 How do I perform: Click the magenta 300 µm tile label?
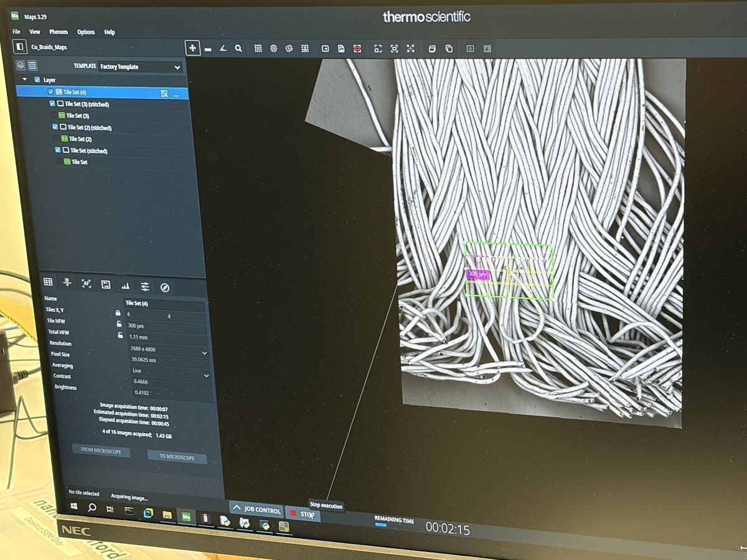(478, 274)
